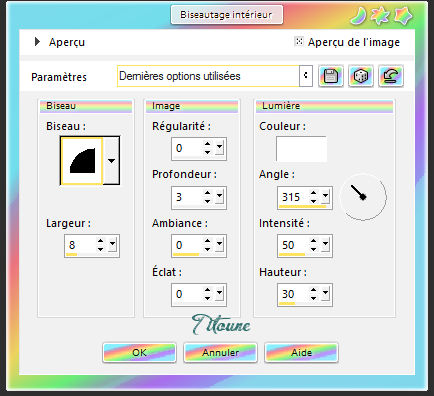Click the reset to default arrow icon
The height and width of the screenshot is (396, 434).
coord(391,76)
